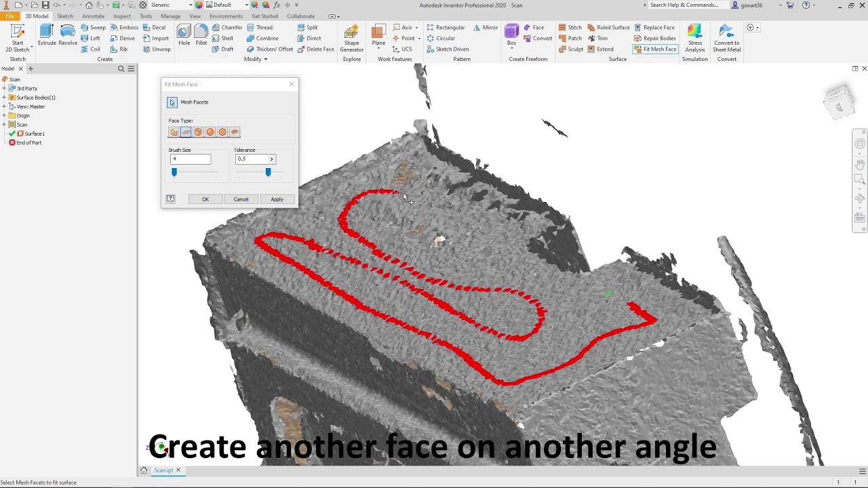Image resolution: width=868 pixels, height=488 pixels.
Task: Select the Torus face type
Action: point(222,132)
